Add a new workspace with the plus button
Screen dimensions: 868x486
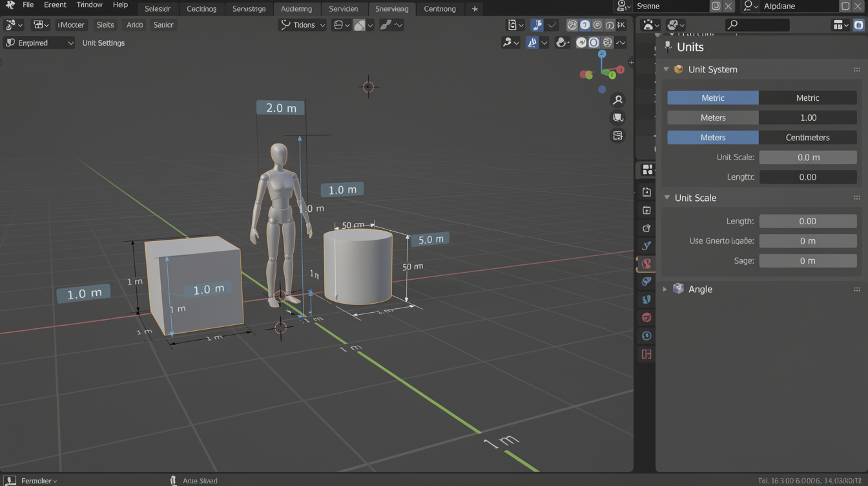tap(475, 8)
